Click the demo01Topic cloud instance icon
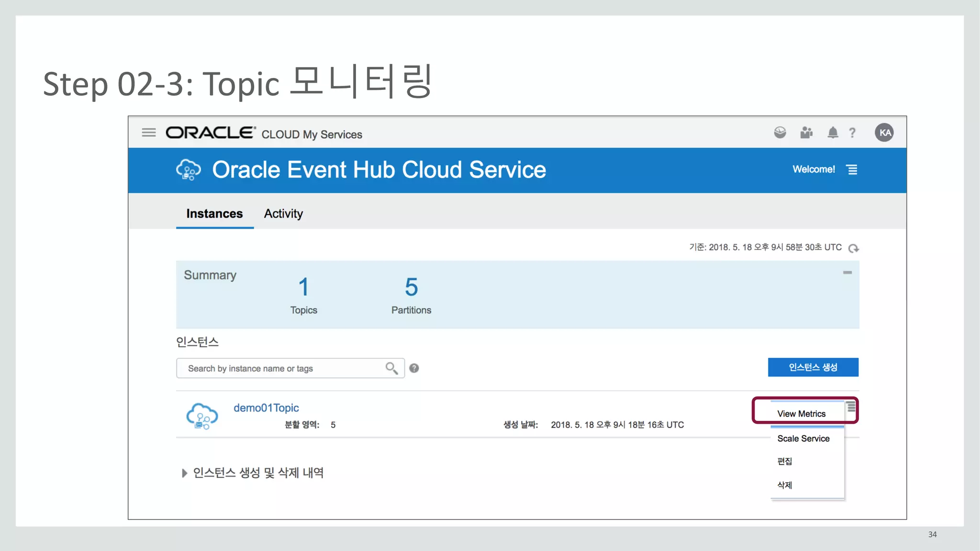This screenshot has width=980, height=551. (202, 416)
